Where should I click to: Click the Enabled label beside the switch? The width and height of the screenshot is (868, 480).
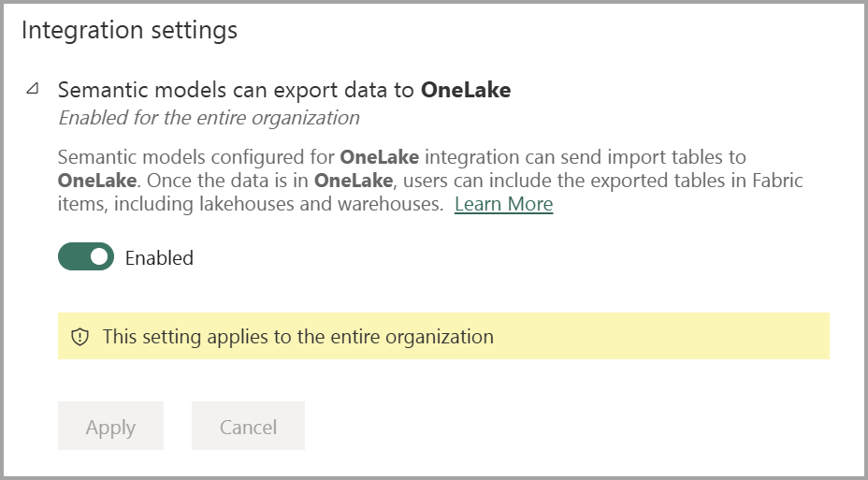(x=159, y=258)
